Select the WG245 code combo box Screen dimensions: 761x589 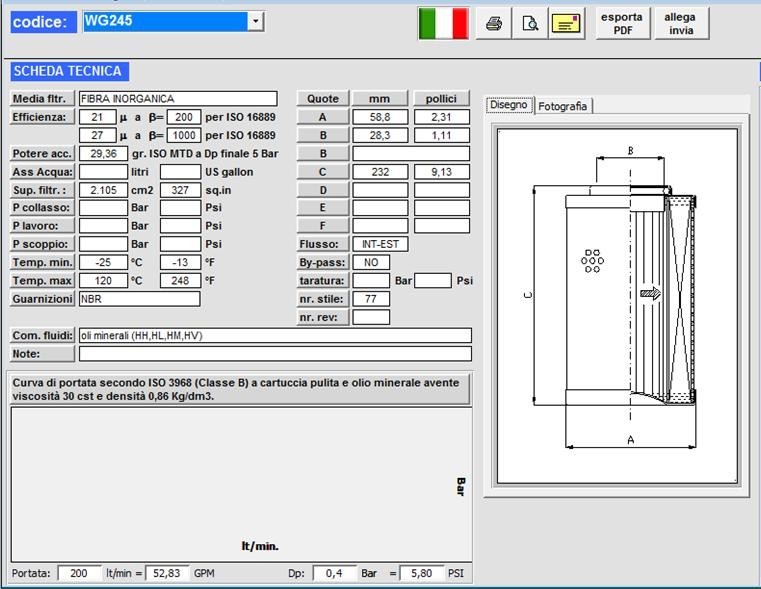tap(164, 21)
